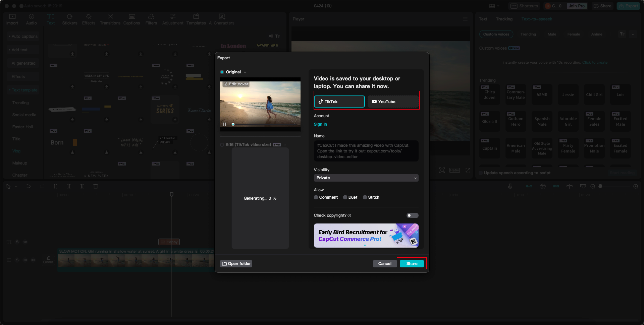Select the Original export format radio
The height and width of the screenshot is (325, 644).
click(x=222, y=72)
